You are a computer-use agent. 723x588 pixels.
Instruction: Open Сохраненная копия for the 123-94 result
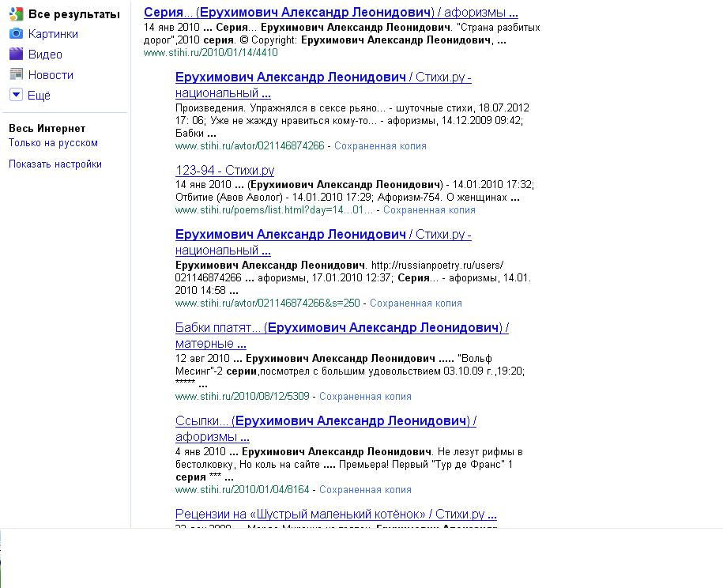click(429, 210)
